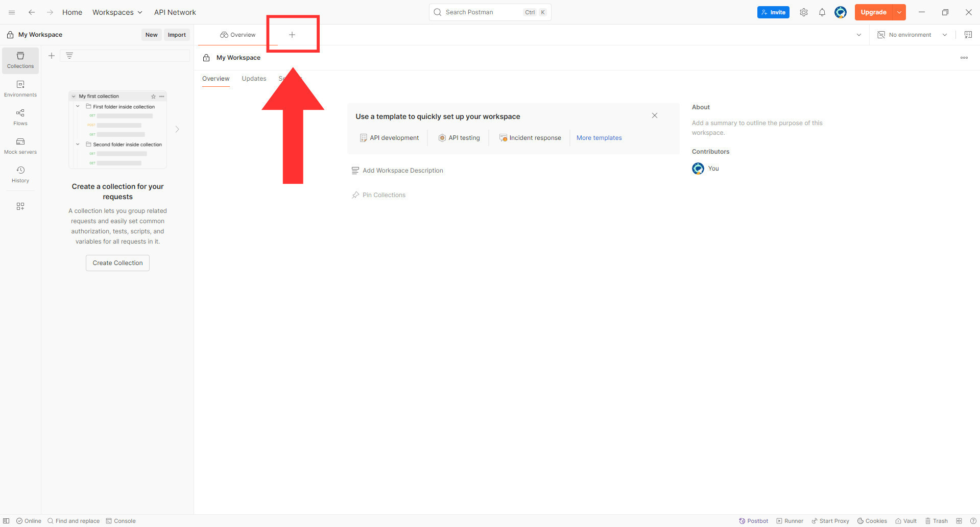
Task: Open the No environment dropdown
Action: coord(912,35)
